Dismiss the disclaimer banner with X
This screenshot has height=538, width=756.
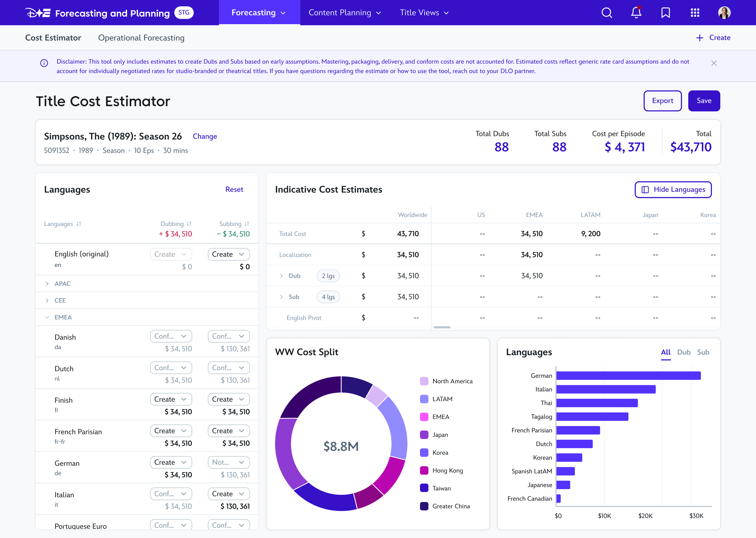pyautogui.click(x=714, y=63)
